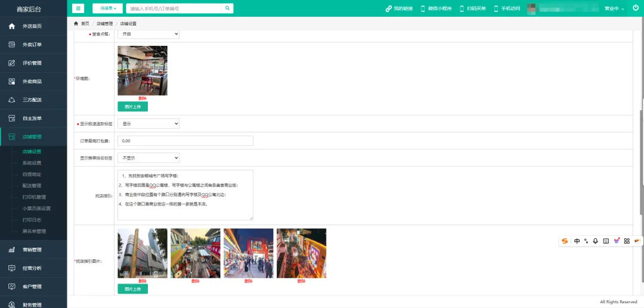Click the 店铺管理 store icon
The height and width of the screenshot is (308, 644).
coord(12,137)
